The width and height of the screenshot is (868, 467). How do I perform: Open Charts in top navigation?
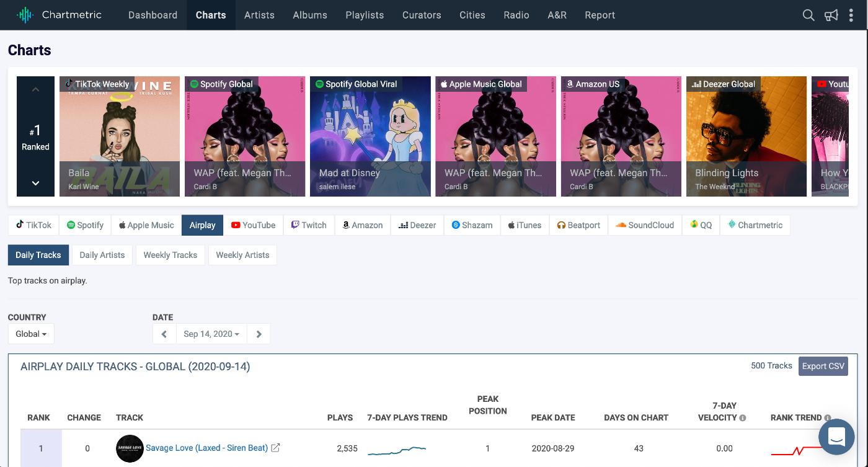[211, 15]
